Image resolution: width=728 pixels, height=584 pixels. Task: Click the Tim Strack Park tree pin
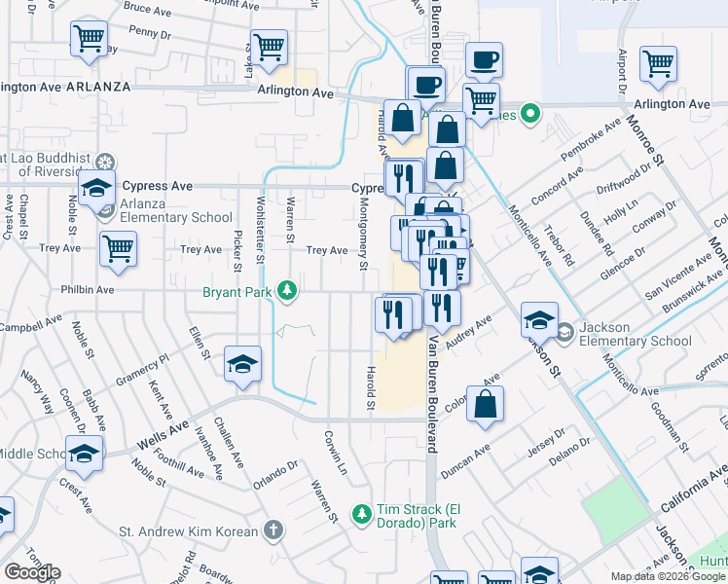point(362,515)
